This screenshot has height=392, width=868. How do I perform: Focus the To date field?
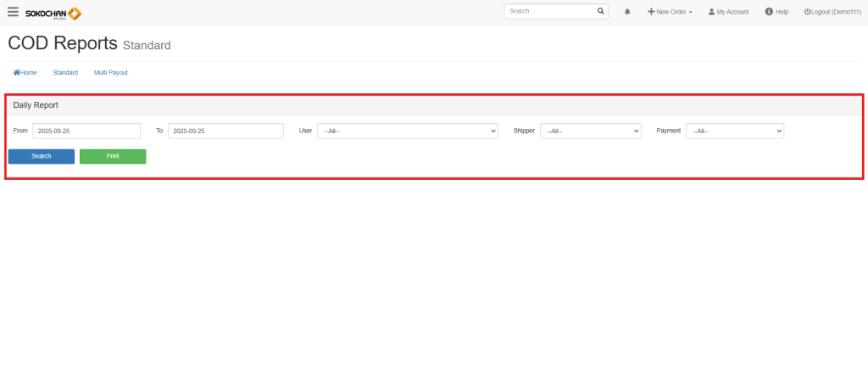click(x=225, y=131)
